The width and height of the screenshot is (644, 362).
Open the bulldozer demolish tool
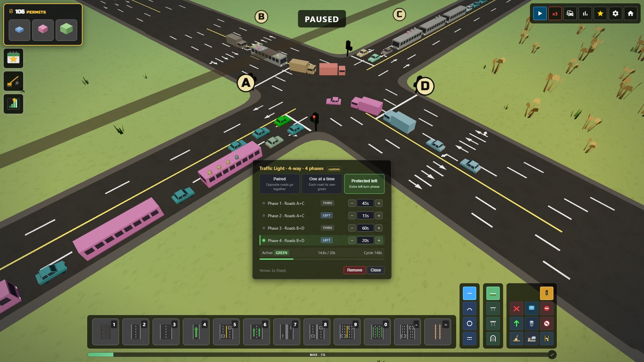coord(13,81)
